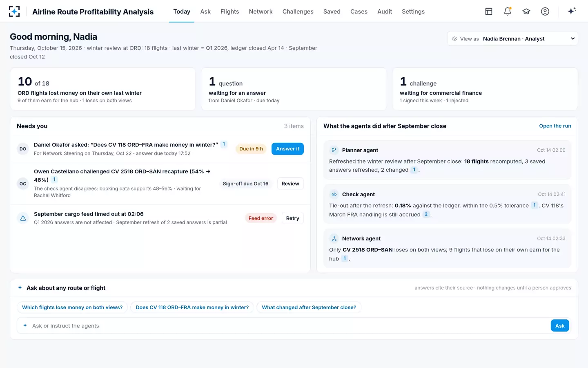The height and width of the screenshot is (368, 588).
Task: Click the 'Due in 9 h' badge
Action: pyautogui.click(x=251, y=149)
